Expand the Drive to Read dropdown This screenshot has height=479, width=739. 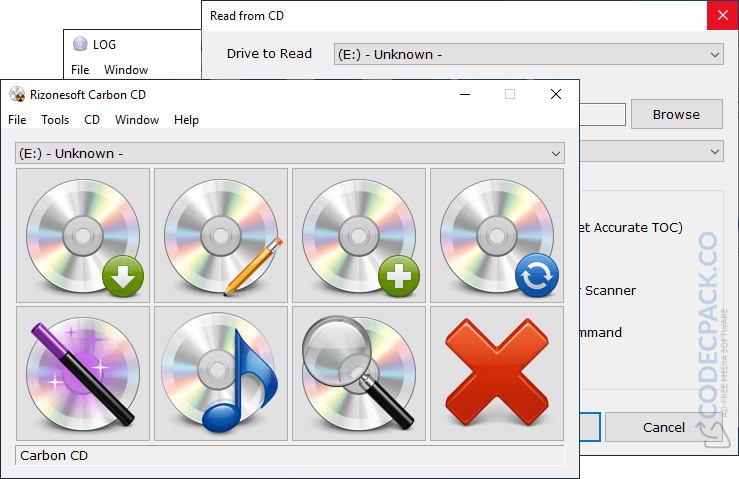(x=714, y=55)
